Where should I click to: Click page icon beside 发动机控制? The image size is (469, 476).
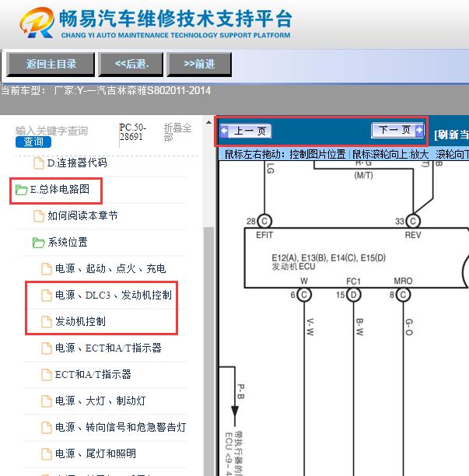pos(46,322)
